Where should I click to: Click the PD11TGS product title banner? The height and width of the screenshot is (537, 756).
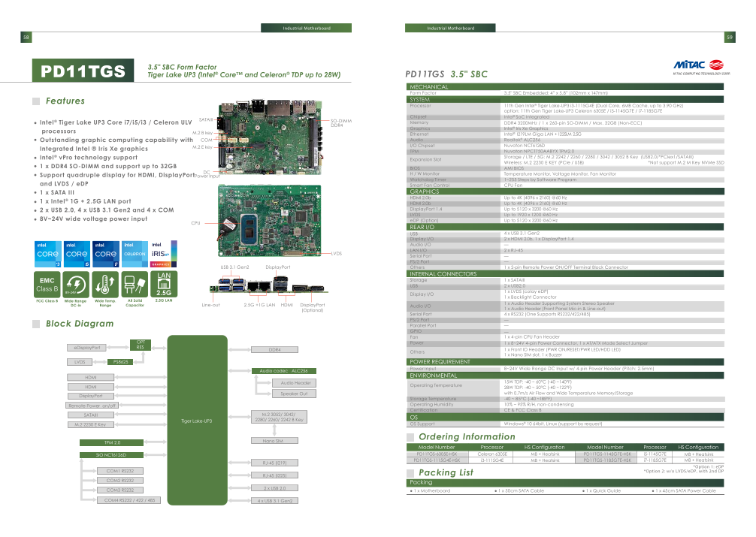pyautogui.click(x=83, y=71)
